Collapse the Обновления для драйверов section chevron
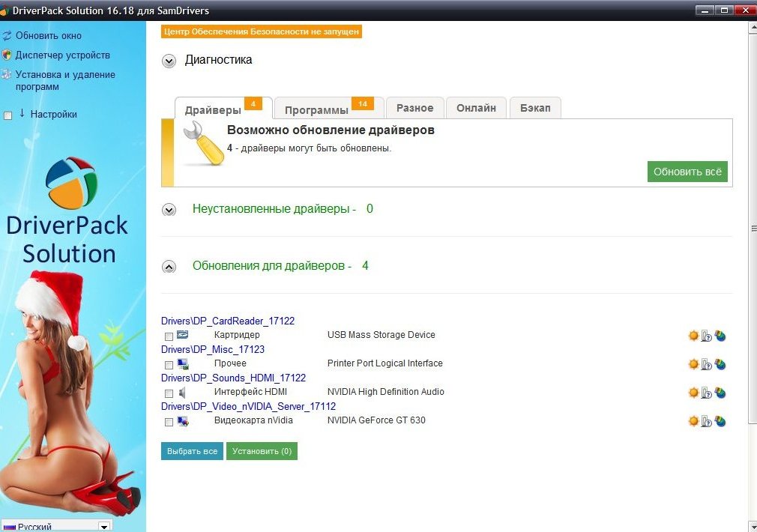 [169, 267]
